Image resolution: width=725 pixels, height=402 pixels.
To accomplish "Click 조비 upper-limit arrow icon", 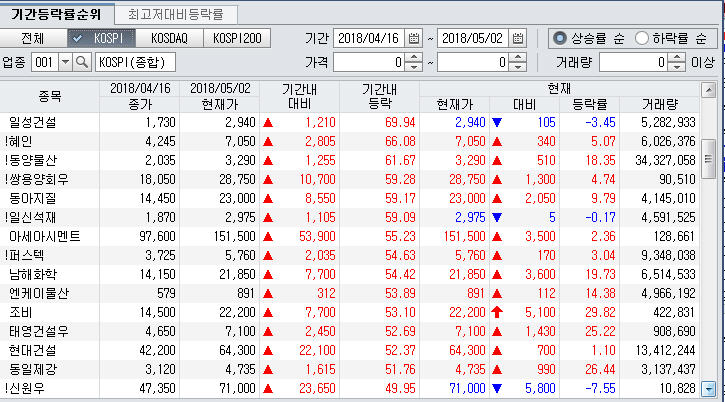I will 497,312.
